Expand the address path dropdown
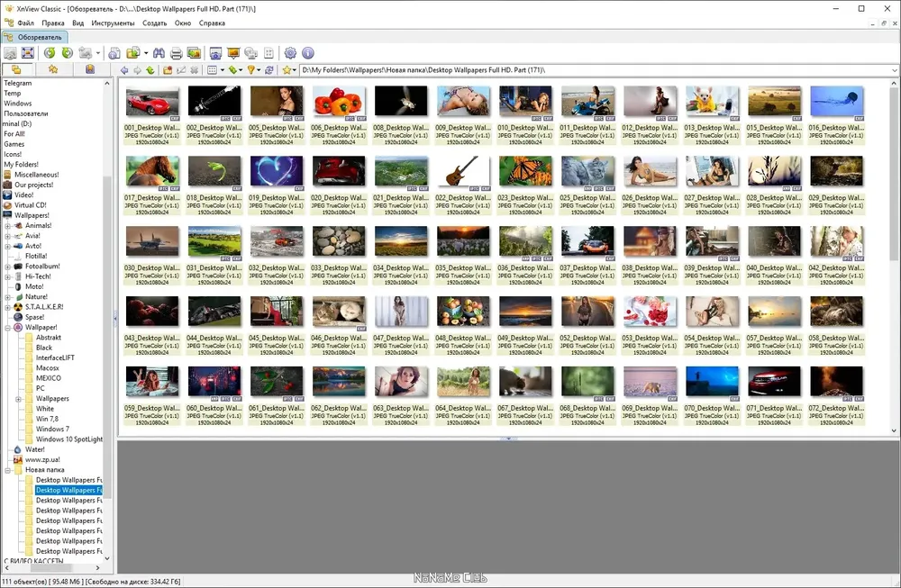The height and width of the screenshot is (588, 901). (895, 70)
